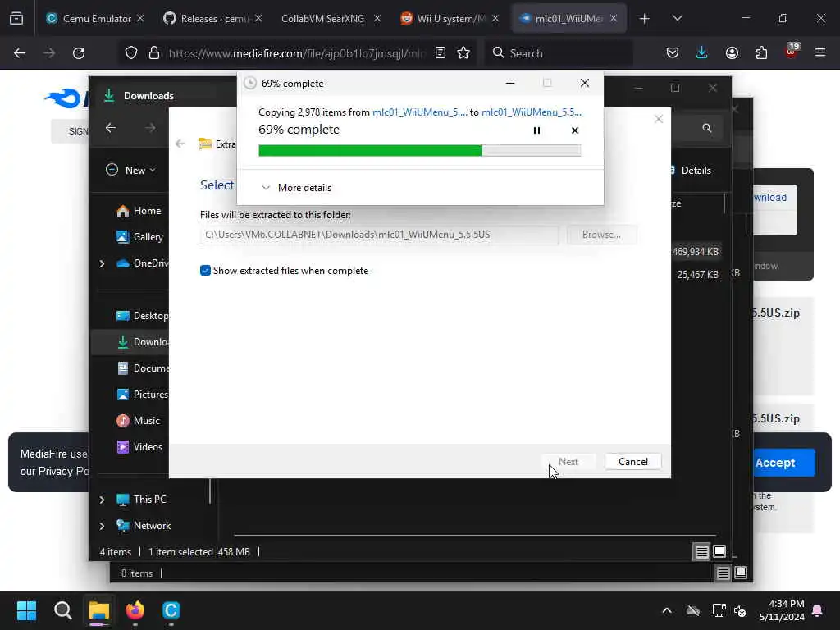Open the Pocket save icon
Viewport: 840px width, 630px height.
click(x=673, y=53)
